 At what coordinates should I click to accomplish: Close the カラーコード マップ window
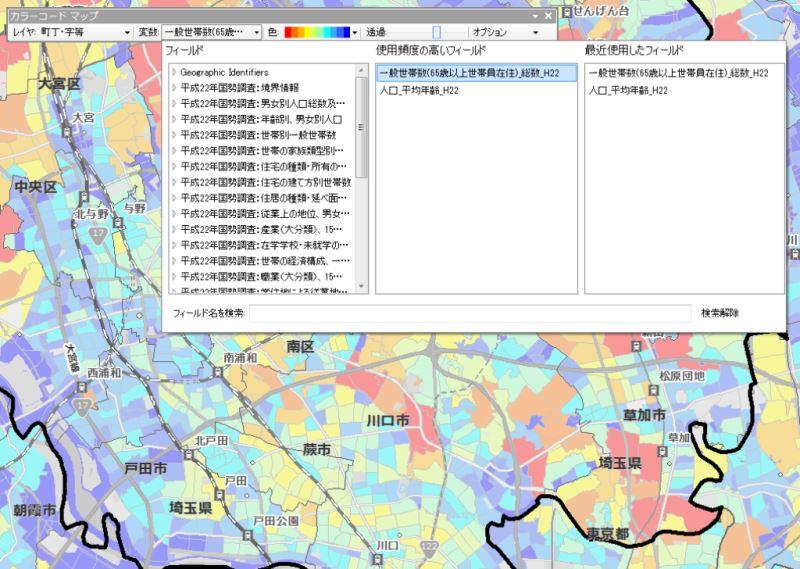[548, 16]
